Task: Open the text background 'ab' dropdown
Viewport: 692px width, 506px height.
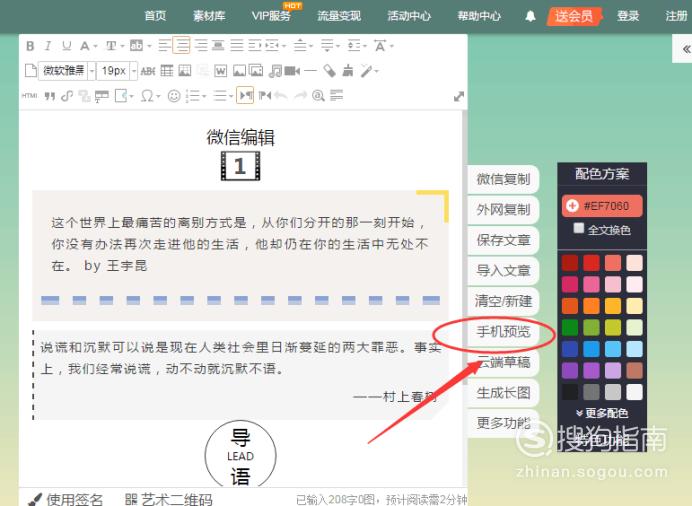Action: [x=149, y=46]
